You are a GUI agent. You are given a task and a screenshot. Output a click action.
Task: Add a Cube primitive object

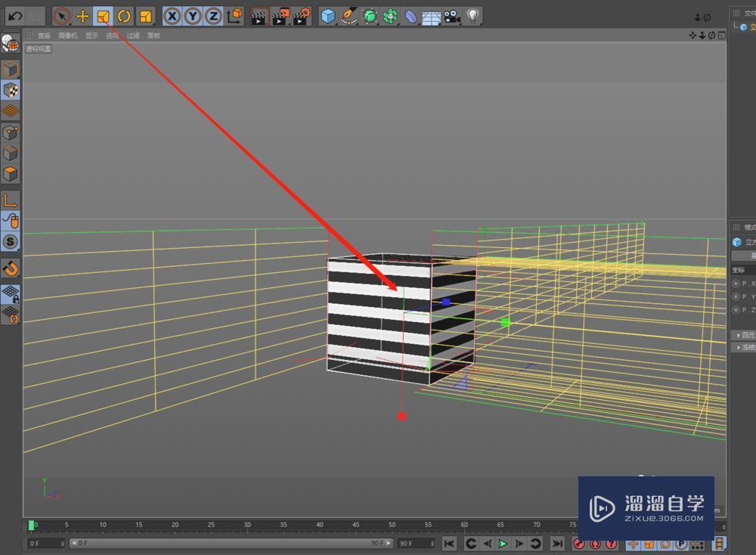[328, 17]
